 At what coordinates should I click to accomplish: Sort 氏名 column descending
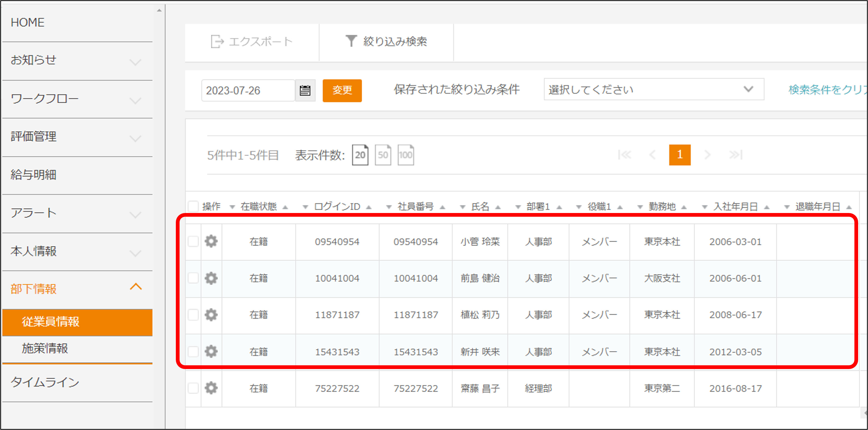pyautogui.click(x=463, y=207)
